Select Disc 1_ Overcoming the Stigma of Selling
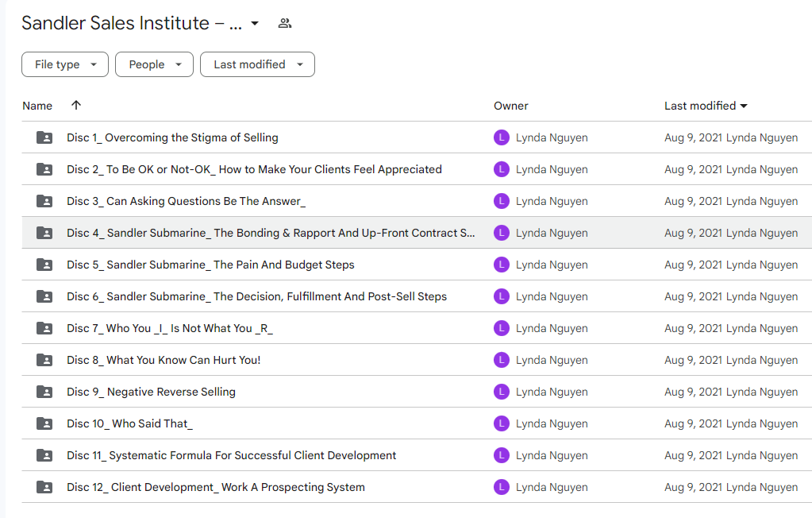The image size is (812, 518). 172,137
